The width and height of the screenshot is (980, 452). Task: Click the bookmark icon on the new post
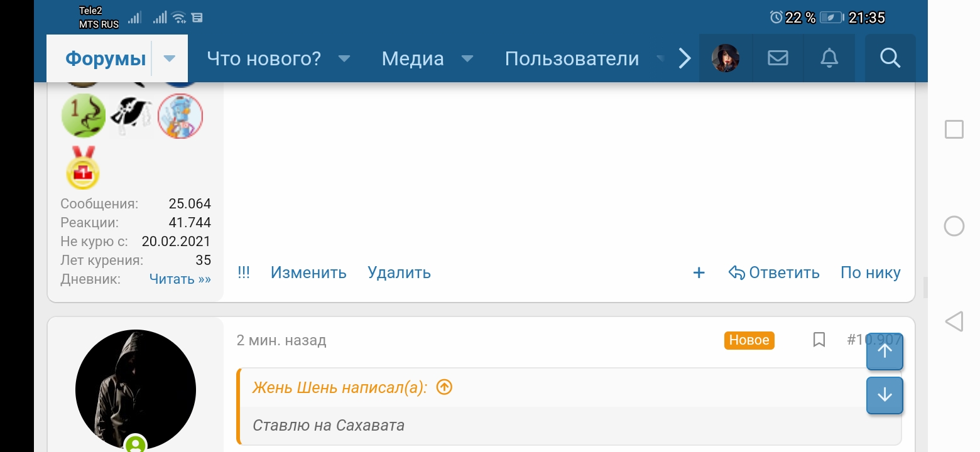819,340
